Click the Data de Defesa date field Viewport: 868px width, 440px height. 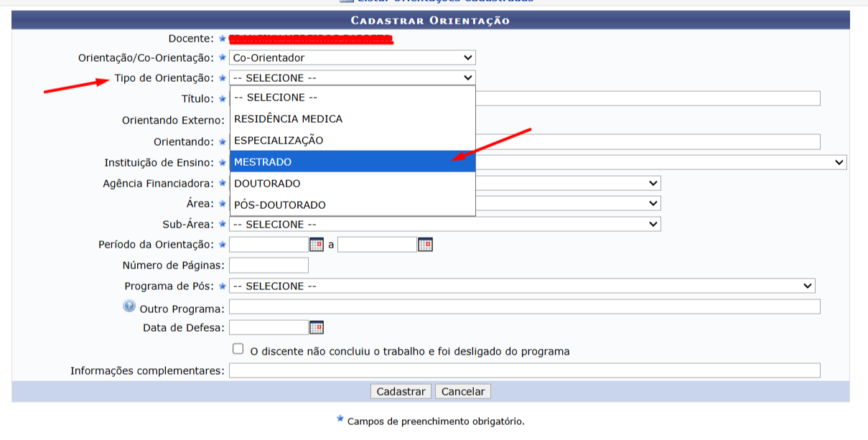point(269,327)
